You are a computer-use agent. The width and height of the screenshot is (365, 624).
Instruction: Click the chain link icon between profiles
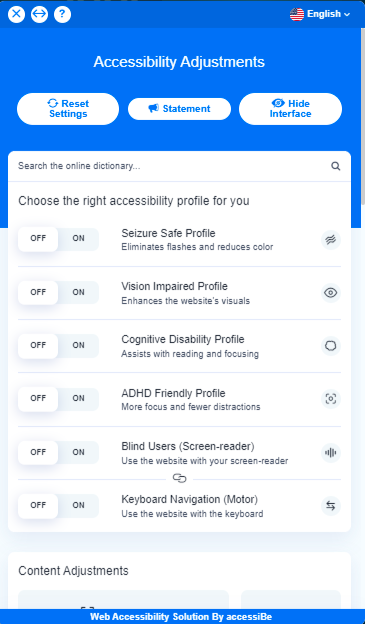click(180, 478)
